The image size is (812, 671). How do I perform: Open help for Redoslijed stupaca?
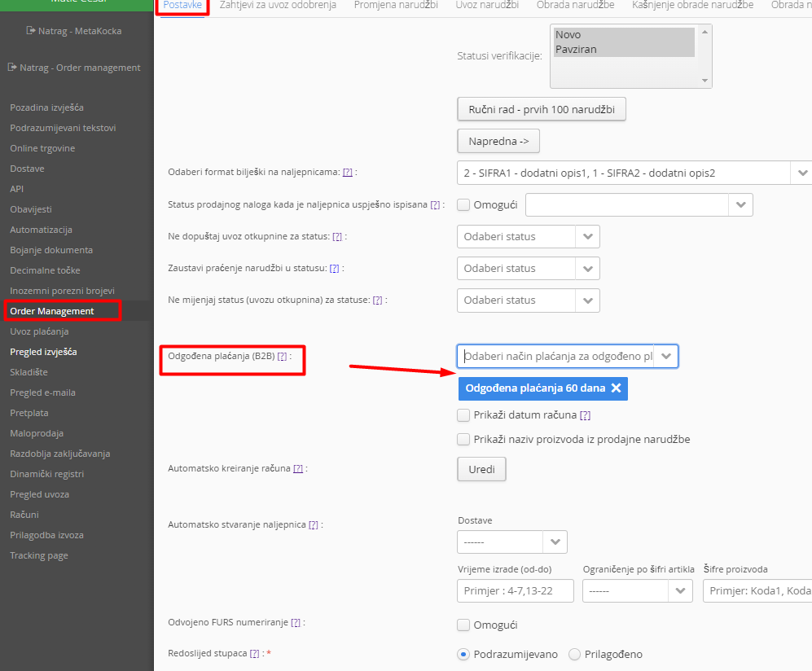[x=254, y=654]
